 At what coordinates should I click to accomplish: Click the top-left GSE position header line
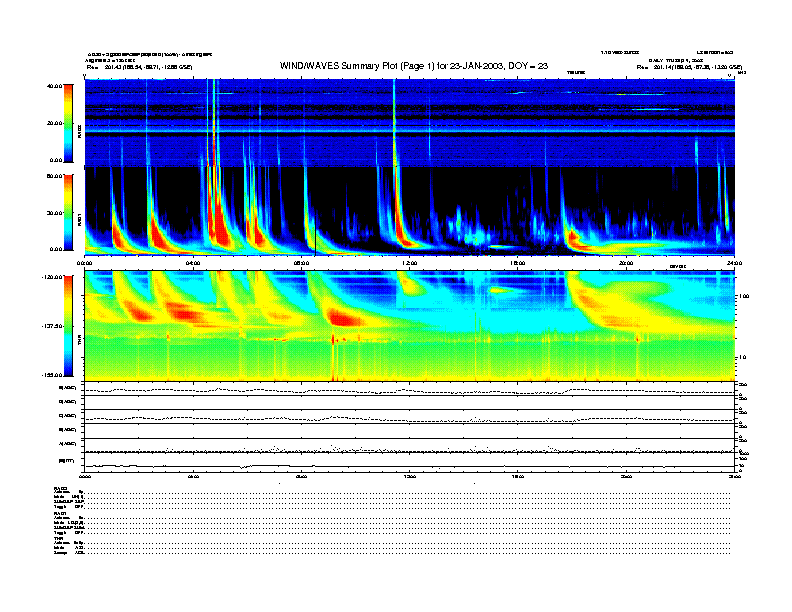[139, 67]
